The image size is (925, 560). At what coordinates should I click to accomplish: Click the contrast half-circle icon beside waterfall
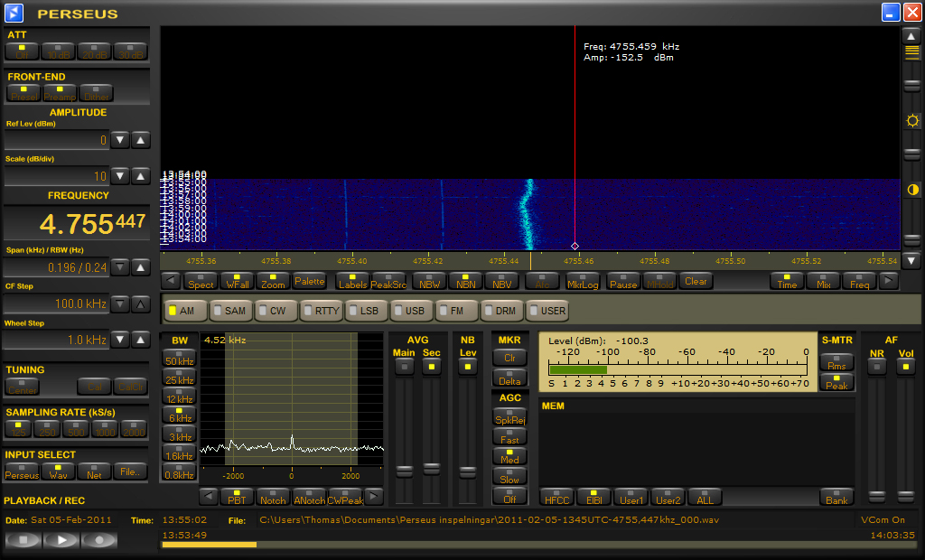912,190
